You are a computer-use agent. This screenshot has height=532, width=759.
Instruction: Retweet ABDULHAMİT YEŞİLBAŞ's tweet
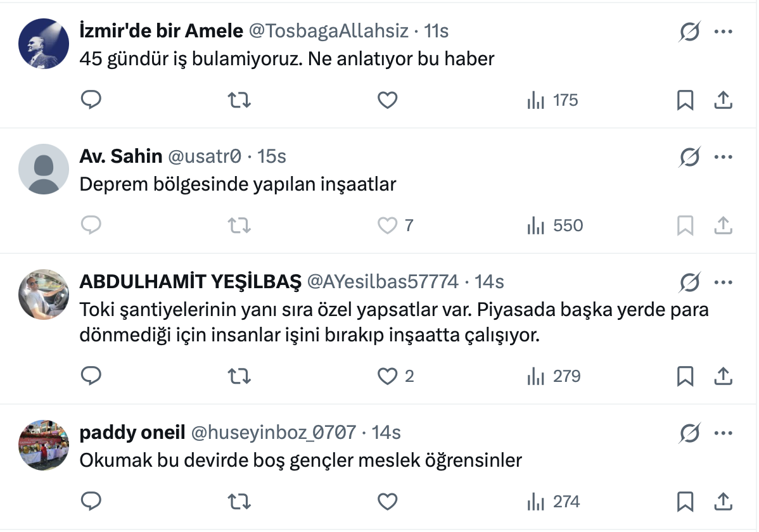(x=239, y=376)
